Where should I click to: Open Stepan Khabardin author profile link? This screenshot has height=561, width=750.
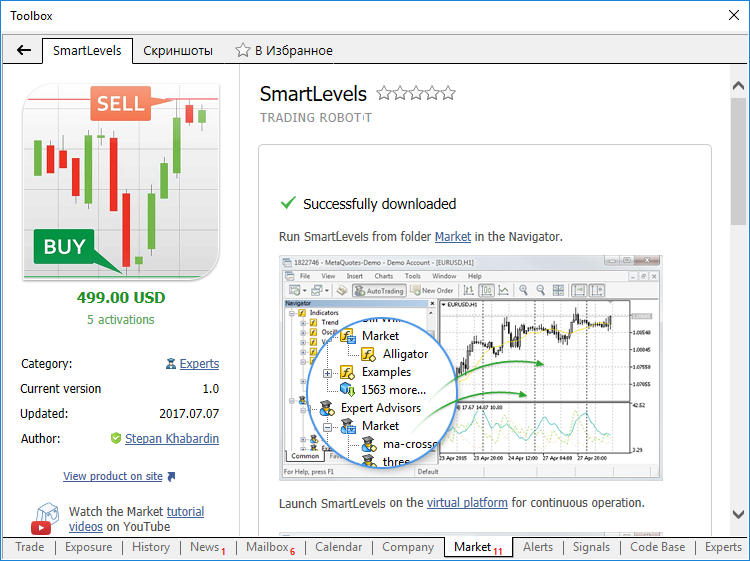click(172, 438)
